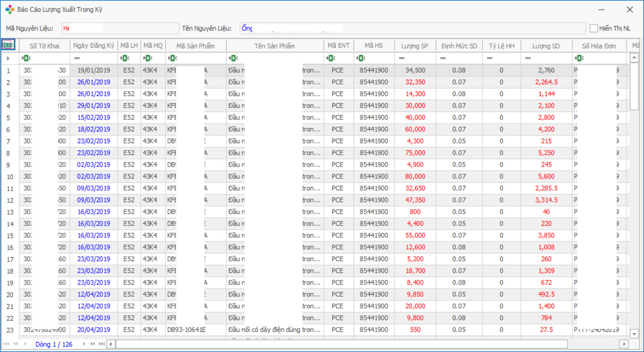Sort by the Mã HS column header
This screenshot has width=644, height=352.
point(373,46)
